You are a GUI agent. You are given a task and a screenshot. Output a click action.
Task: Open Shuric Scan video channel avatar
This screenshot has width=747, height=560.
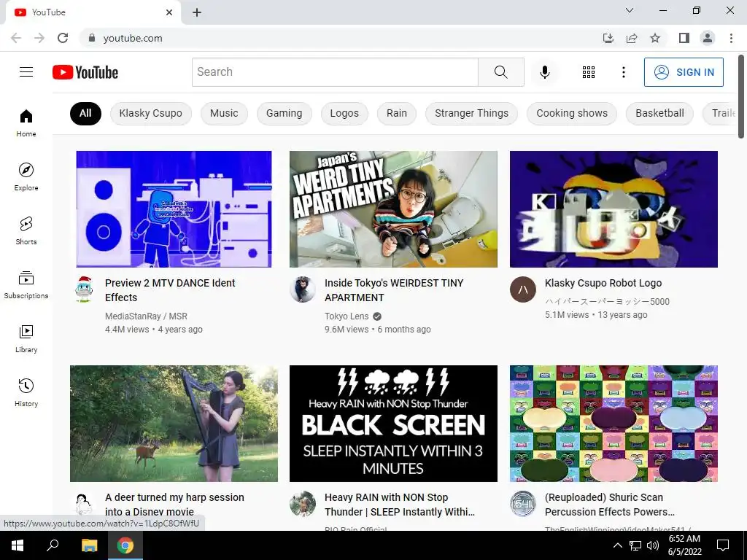tap(522, 503)
